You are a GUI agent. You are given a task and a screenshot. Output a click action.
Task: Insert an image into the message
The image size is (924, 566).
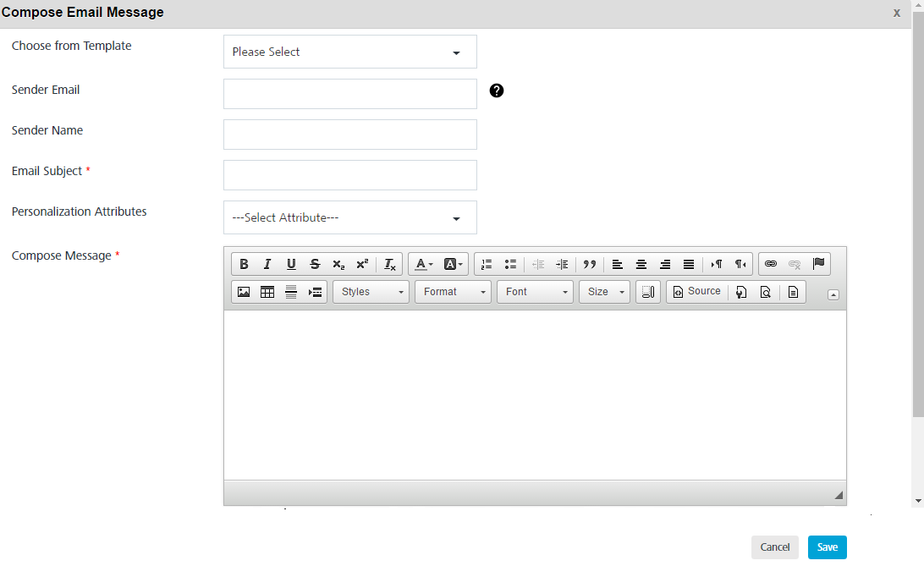[x=244, y=291]
